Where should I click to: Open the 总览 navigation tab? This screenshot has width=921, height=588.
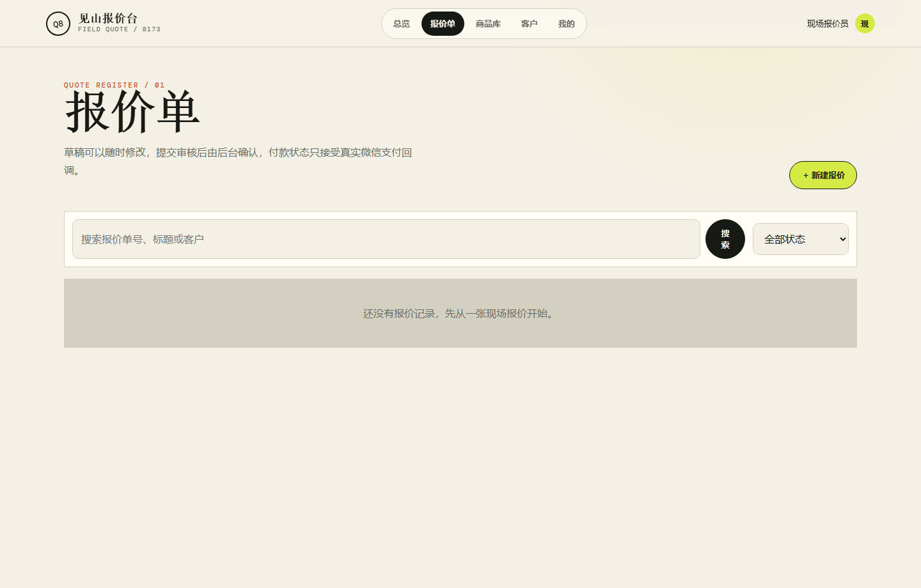(x=402, y=24)
